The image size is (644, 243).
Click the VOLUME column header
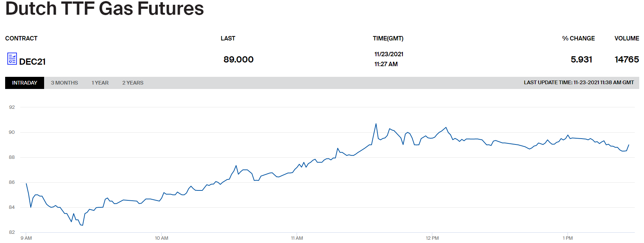[x=627, y=38]
